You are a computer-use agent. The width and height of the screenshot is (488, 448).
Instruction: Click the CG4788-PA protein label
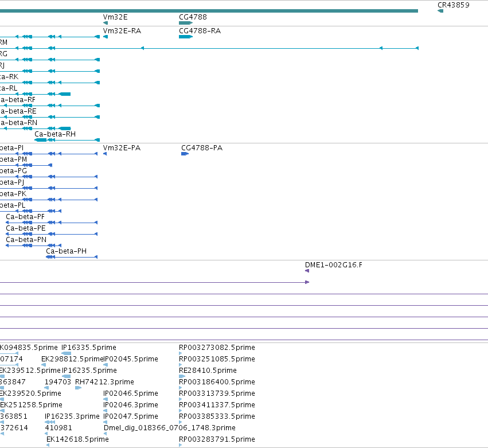click(202, 148)
